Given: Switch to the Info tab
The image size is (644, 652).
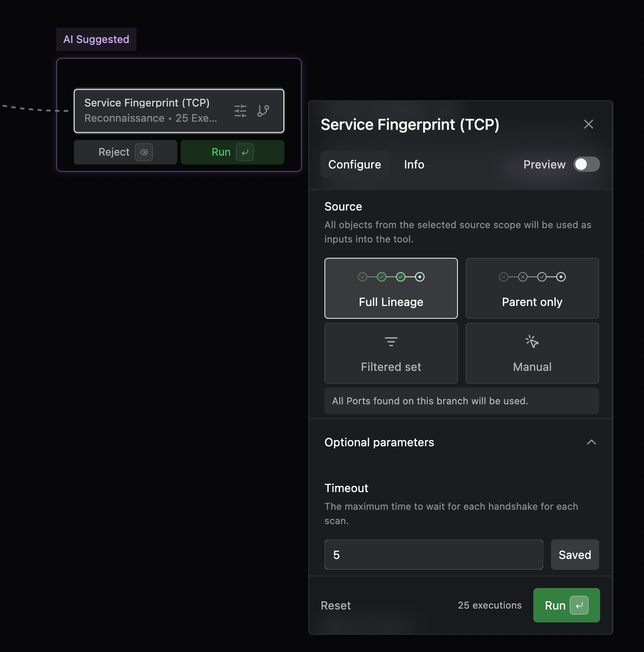Looking at the screenshot, I should pyautogui.click(x=414, y=165).
